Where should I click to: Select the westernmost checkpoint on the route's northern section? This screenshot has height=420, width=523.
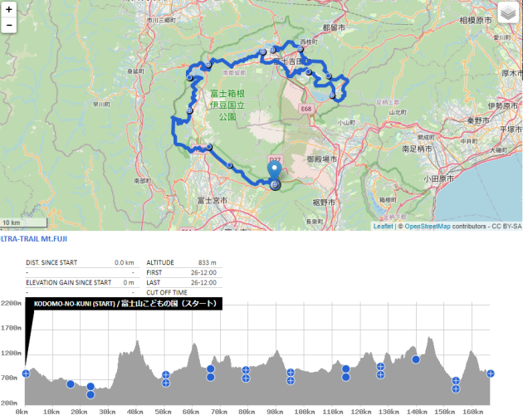tap(189, 76)
